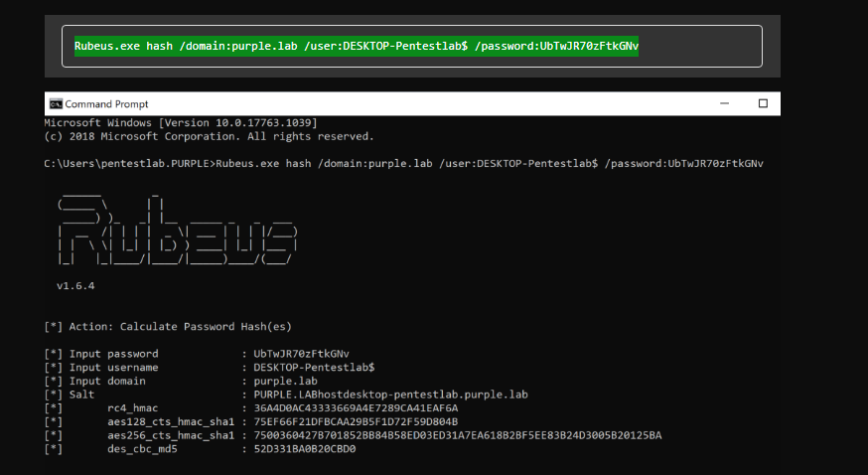Click the Input password label
Image resolution: width=868 pixels, height=475 pixels.
pyautogui.click(x=113, y=354)
